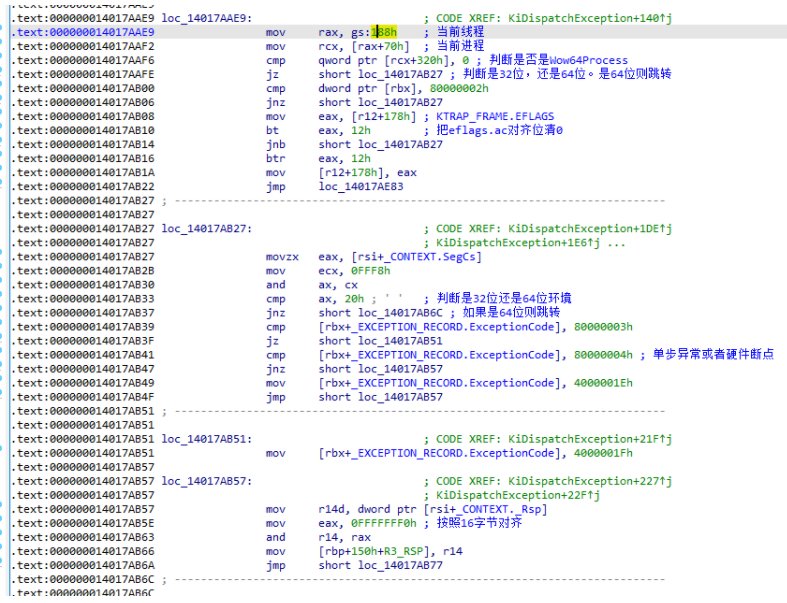Select address .text:000000014017AB08
787x603 pixels.
pyautogui.click(x=83, y=116)
